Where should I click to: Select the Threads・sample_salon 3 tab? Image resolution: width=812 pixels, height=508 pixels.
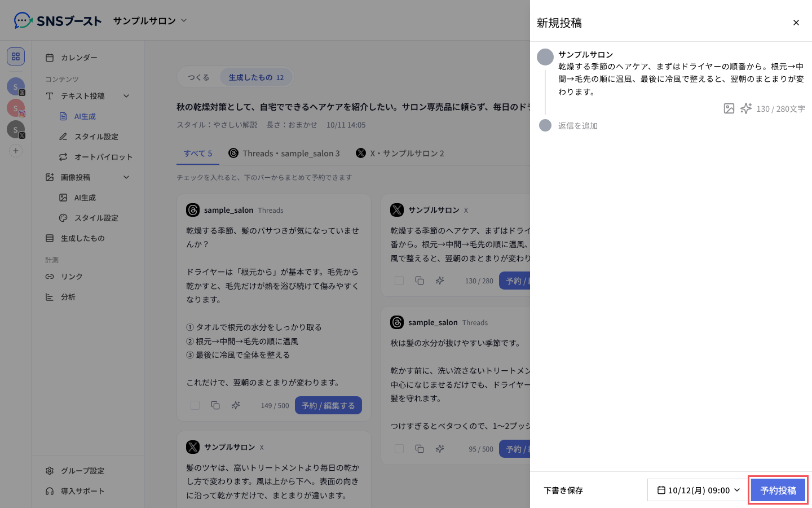click(x=284, y=153)
